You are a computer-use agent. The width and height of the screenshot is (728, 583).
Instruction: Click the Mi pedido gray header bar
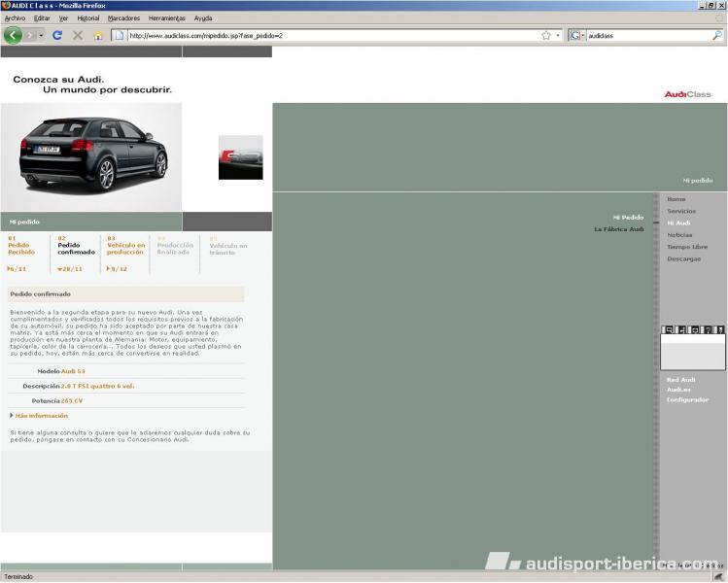[91, 222]
